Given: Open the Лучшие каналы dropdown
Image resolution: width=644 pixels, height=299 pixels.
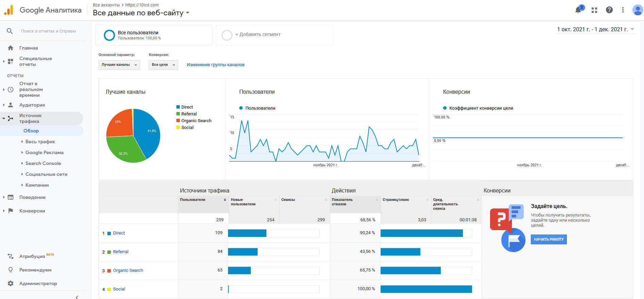Looking at the screenshot, I should point(119,65).
